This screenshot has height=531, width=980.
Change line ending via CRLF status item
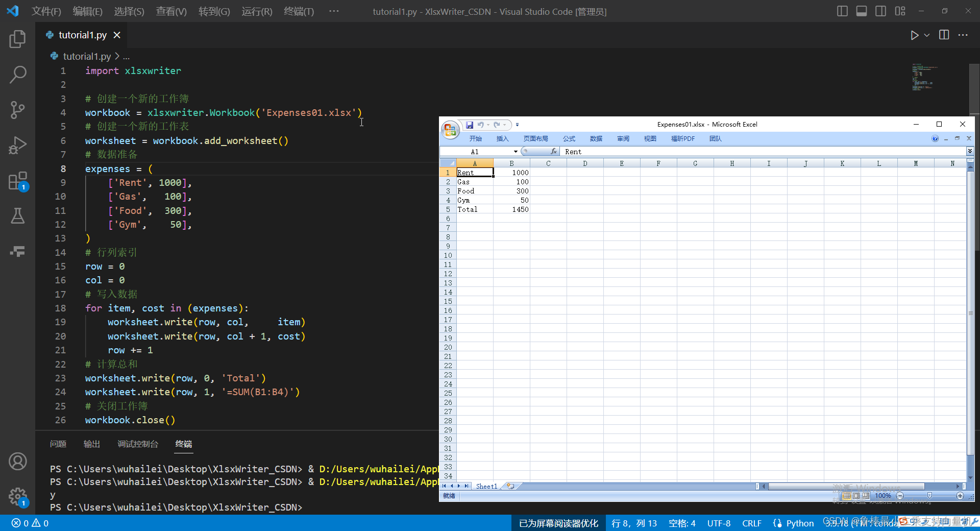(751, 523)
